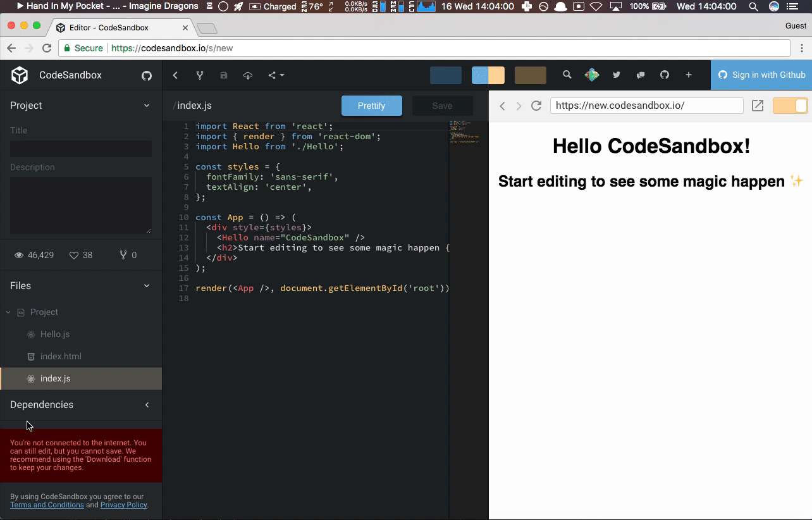The width and height of the screenshot is (812, 520).
Task: Open preview in new window icon
Action: pos(757,106)
